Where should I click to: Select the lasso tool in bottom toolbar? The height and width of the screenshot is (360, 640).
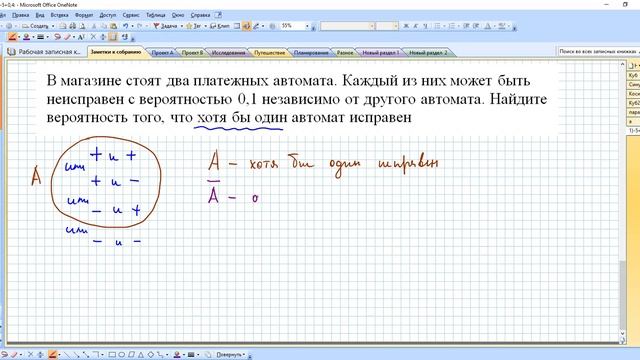[x=5, y=355]
